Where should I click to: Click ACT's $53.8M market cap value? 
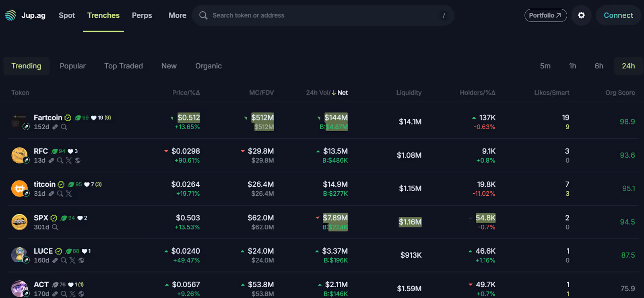tap(261, 284)
